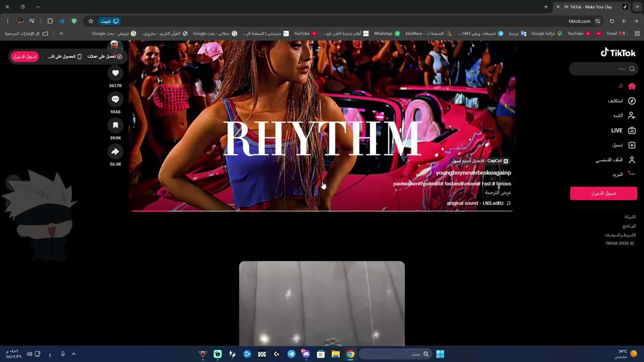Open the volume icon in system tray
Screen dimensions: 644x362
29,354
